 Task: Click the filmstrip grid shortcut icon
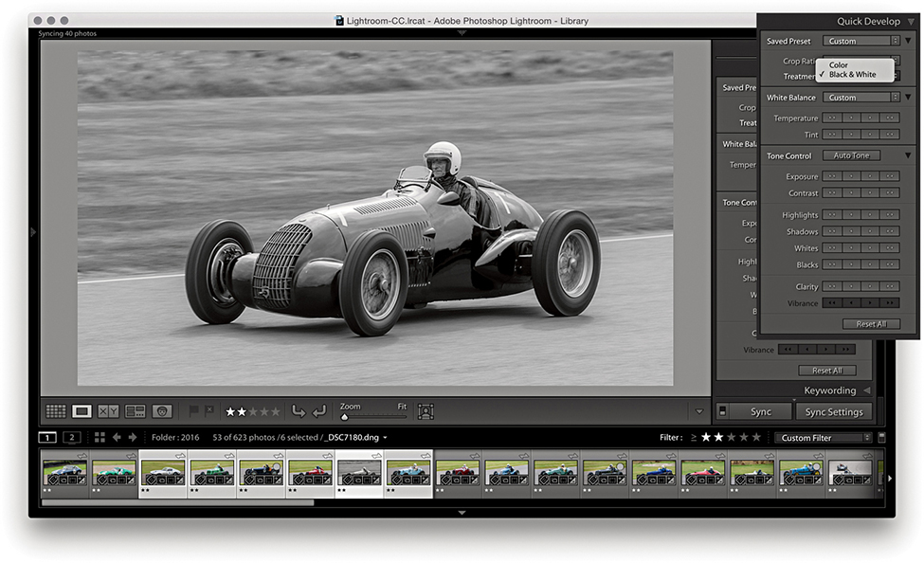[100, 438]
